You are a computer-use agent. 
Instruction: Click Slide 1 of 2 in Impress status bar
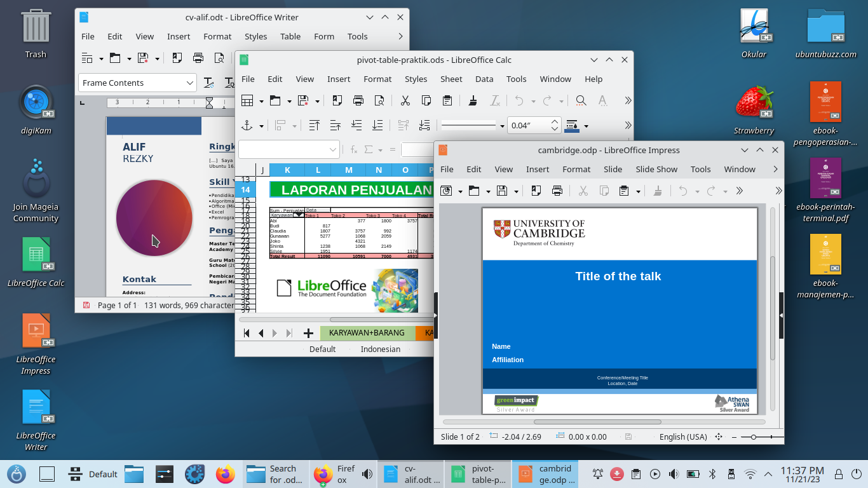click(460, 437)
